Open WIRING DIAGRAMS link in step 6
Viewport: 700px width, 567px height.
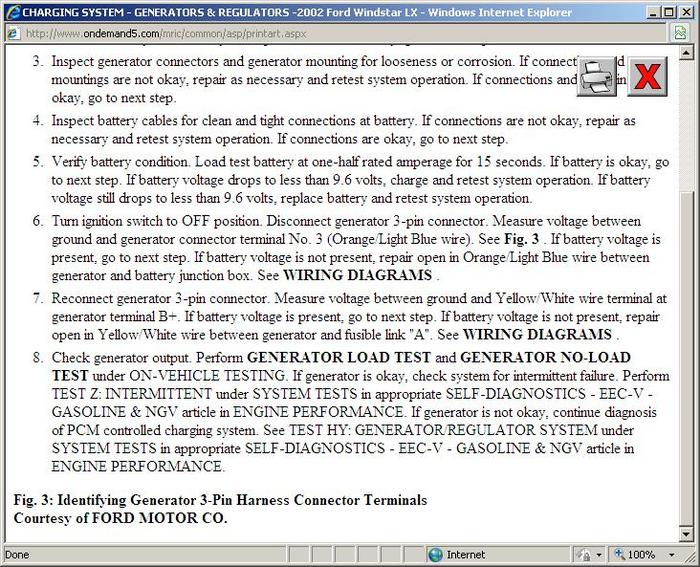(x=358, y=275)
